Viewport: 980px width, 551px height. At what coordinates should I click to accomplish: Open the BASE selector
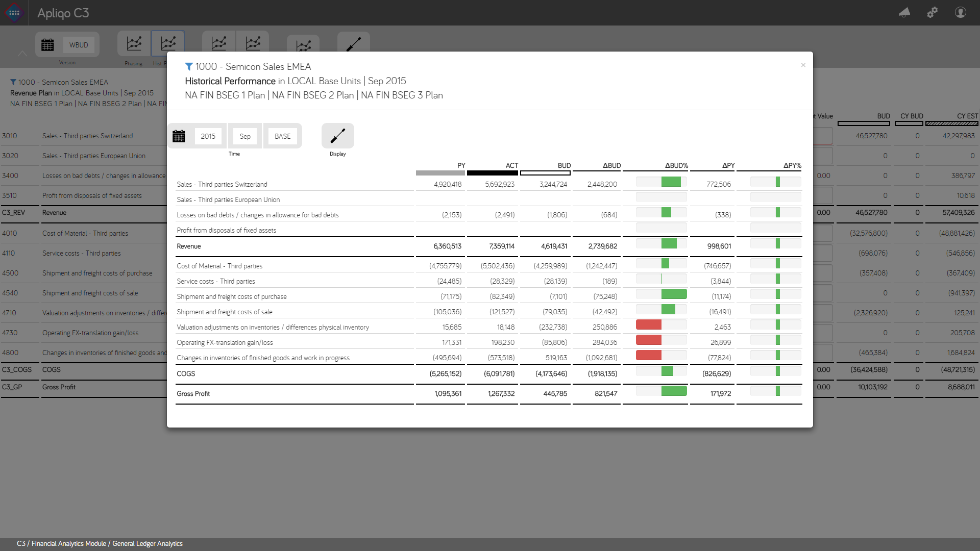[282, 136]
